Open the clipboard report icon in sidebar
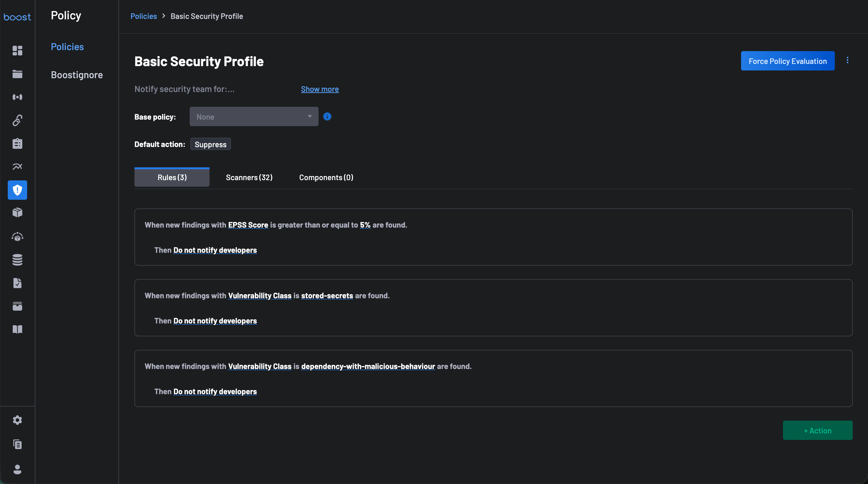Viewport: 868px width, 484px height. pyautogui.click(x=17, y=144)
